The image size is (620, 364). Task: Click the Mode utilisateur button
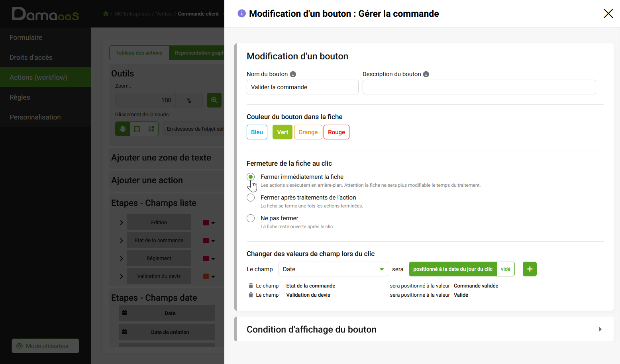click(45, 346)
